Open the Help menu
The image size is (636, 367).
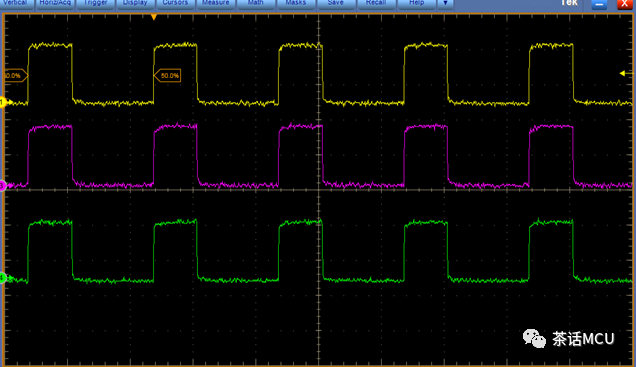[416, 3]
